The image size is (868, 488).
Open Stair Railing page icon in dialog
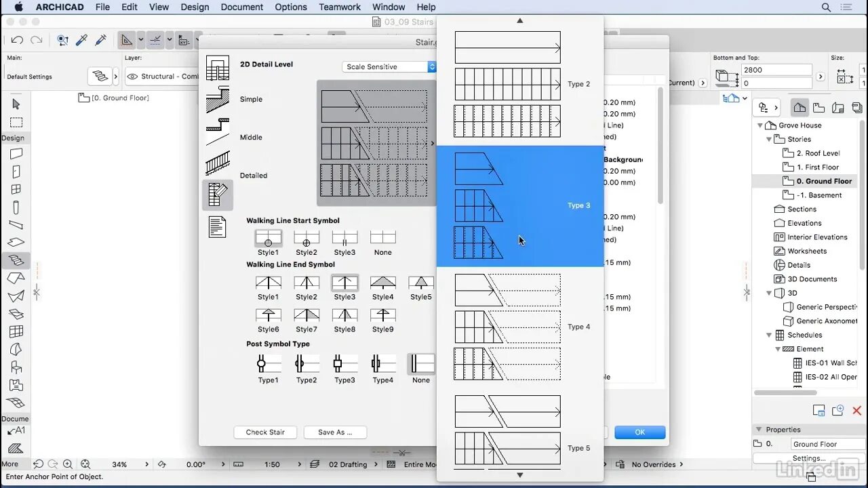tap(218, 163)
